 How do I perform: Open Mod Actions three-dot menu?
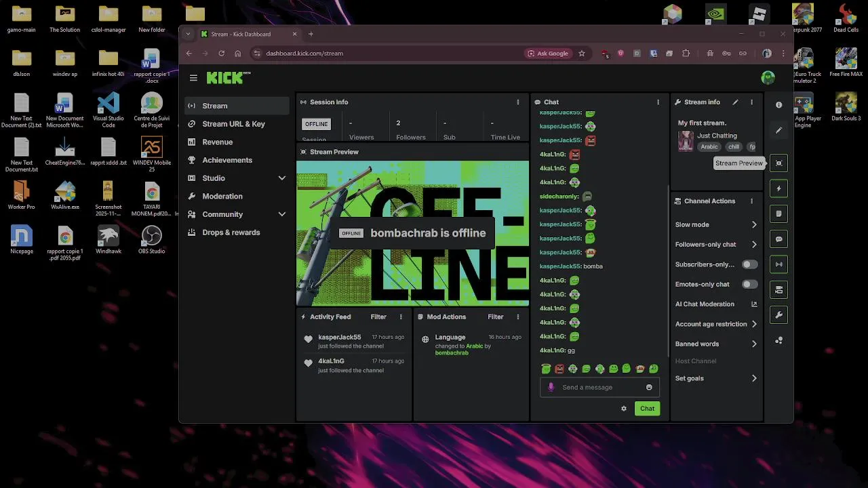click(518, 317)
